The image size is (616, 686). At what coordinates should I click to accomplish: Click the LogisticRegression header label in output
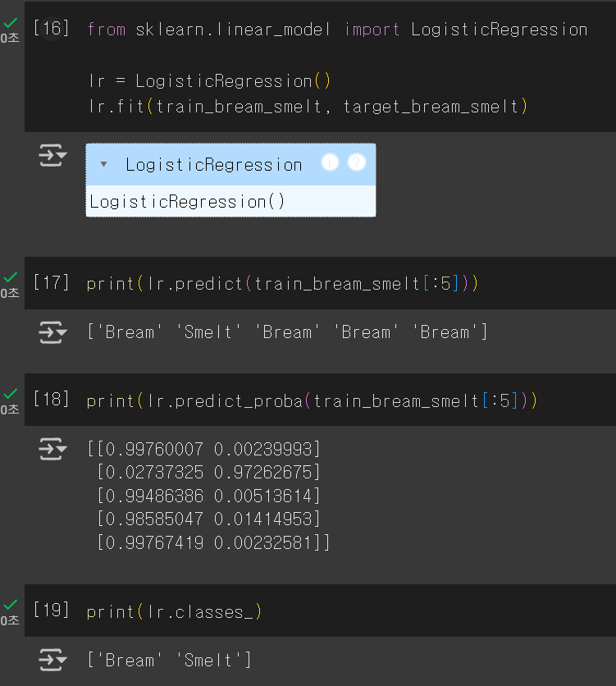click(214, 165)
